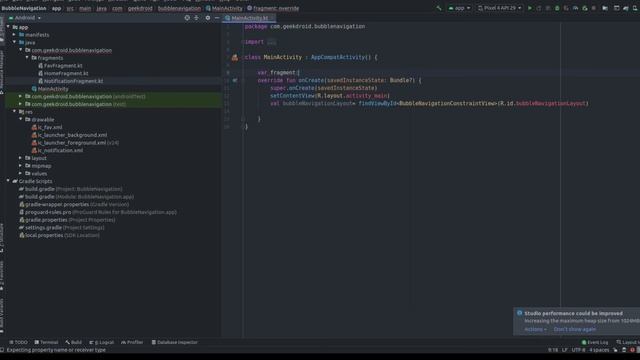Collapse the drawable folder arrow
The height and width of the screenshot is (360, 640).
coord(20,119)
